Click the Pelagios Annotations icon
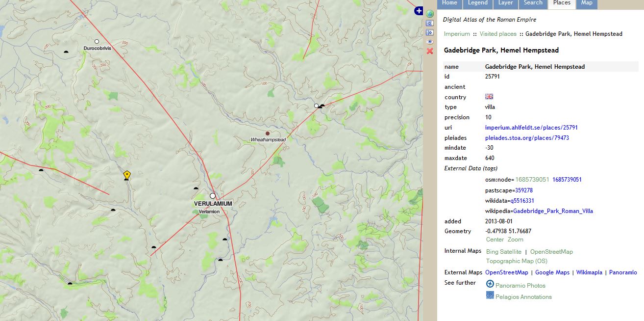644x321 pixels. 490,295
